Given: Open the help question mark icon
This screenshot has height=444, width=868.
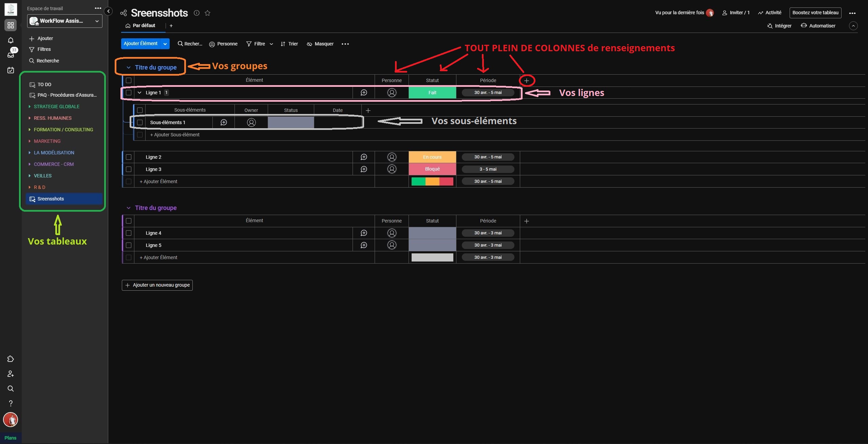Looking at the screenshot, I should (11, 403).
